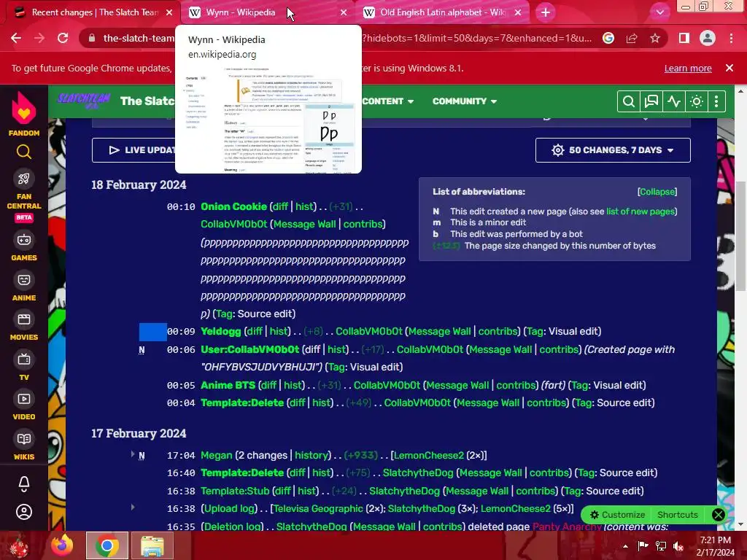
Task: Expand the Community menu
Action: (465, 101)
